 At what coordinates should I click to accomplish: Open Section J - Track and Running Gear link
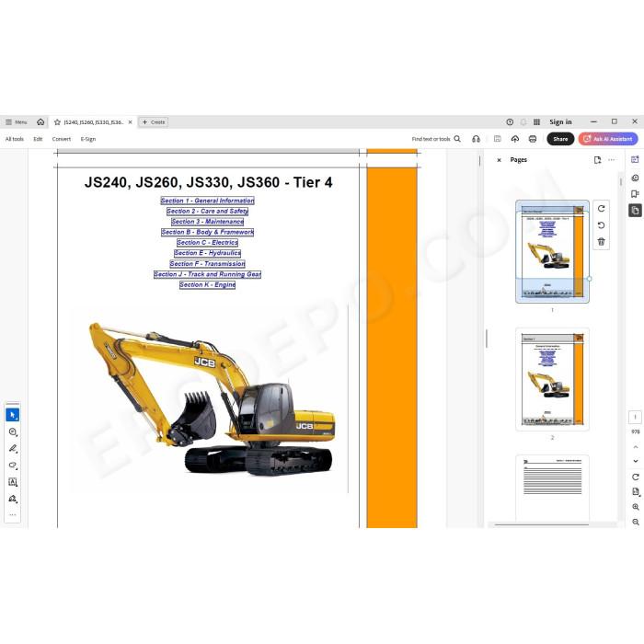[x=207, y=274]
